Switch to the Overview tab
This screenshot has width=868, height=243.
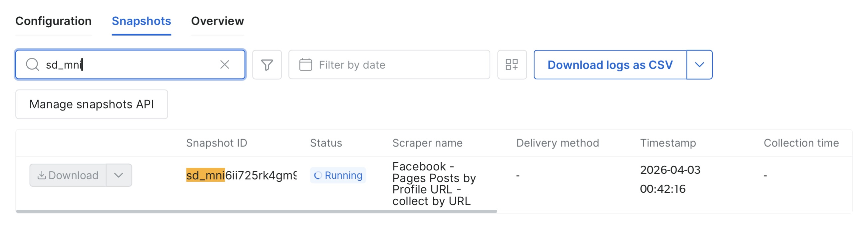tap(217, 21)
